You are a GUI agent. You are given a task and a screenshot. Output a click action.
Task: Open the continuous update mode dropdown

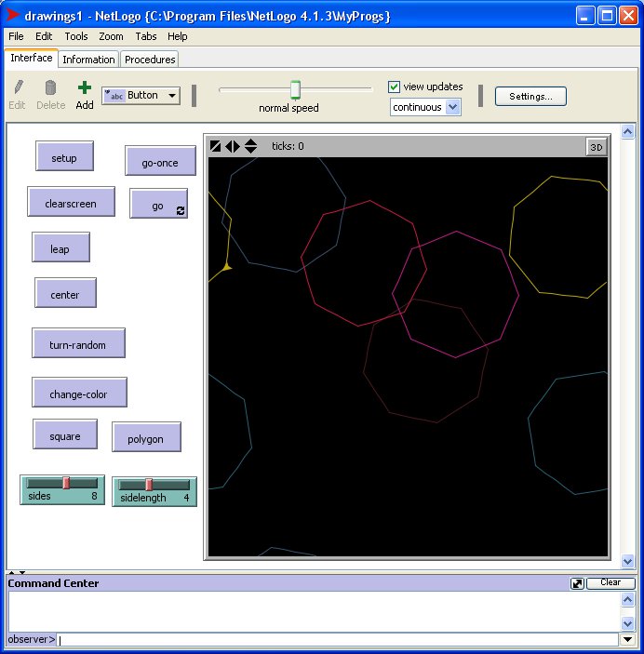tap(425, 107)
